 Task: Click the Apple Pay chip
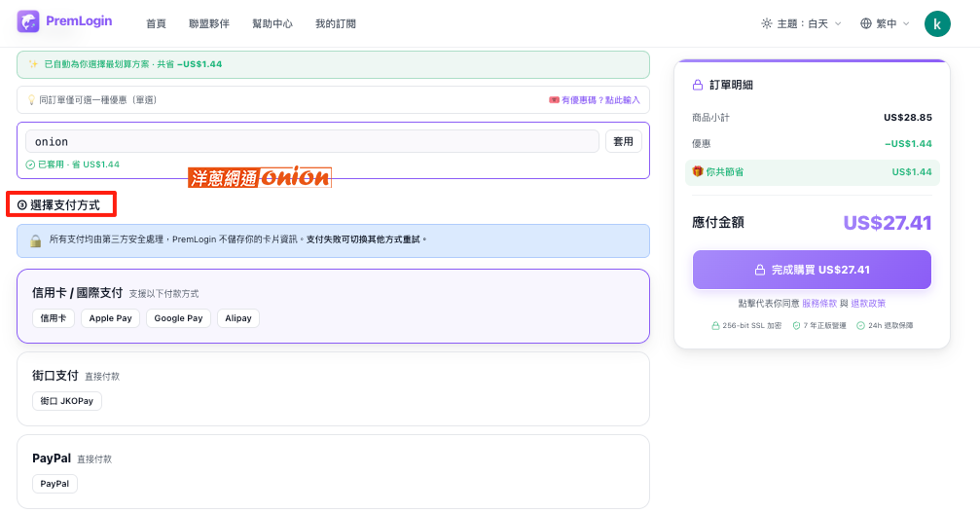111,318
